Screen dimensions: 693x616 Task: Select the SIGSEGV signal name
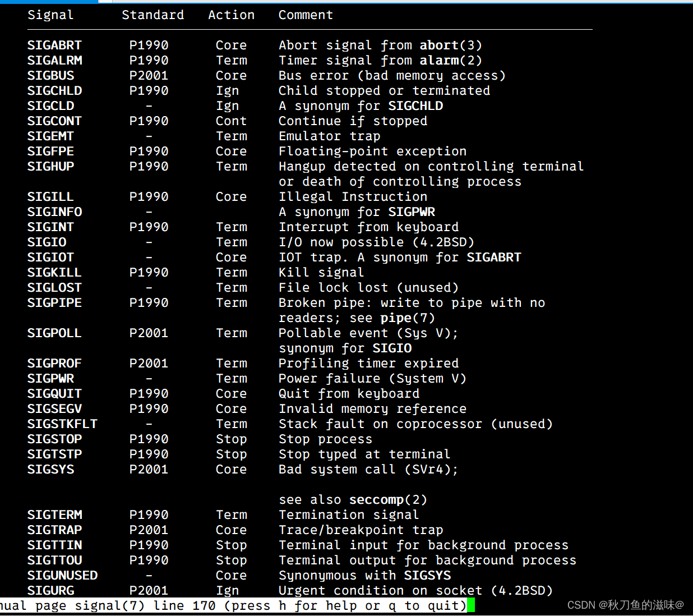pyautogui.click(x=54, y=409)
